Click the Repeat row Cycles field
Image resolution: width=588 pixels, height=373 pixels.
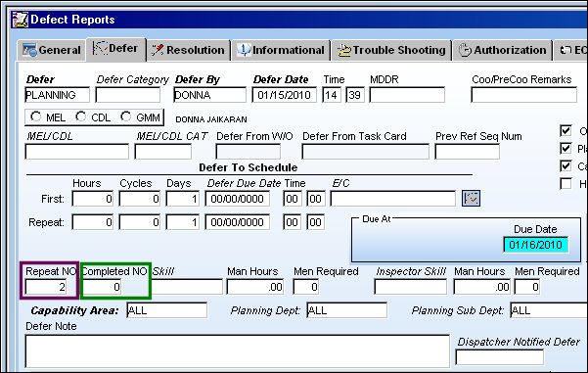coord(140,222)
